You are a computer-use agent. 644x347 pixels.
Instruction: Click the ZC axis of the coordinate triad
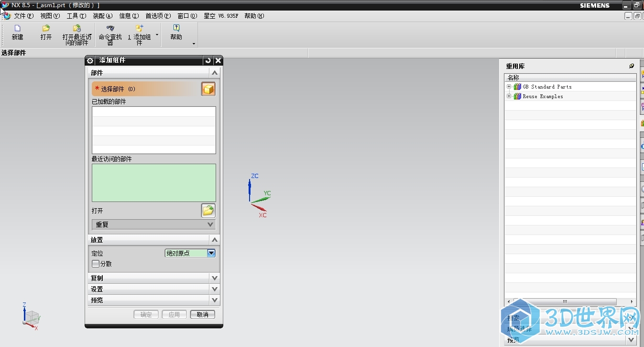point(250,190)
